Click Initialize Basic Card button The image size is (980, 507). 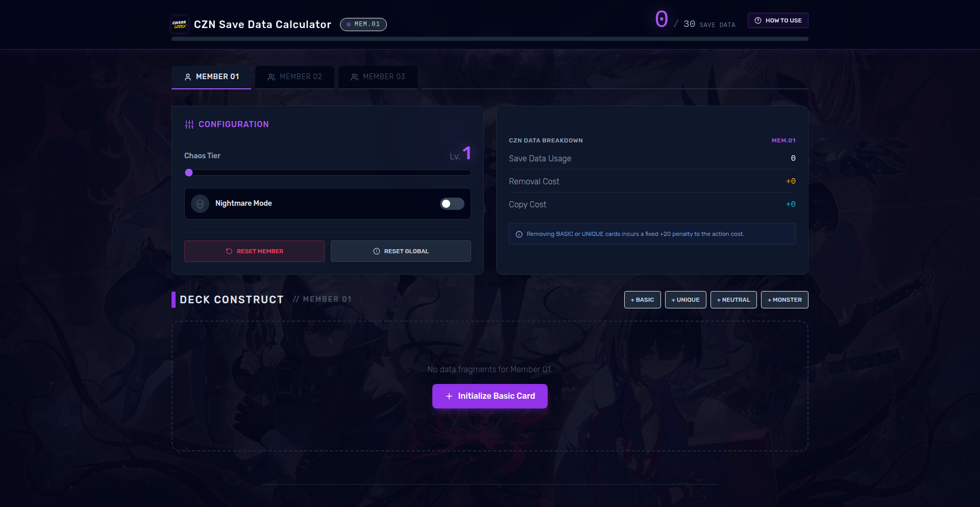[x=490, y=396]
